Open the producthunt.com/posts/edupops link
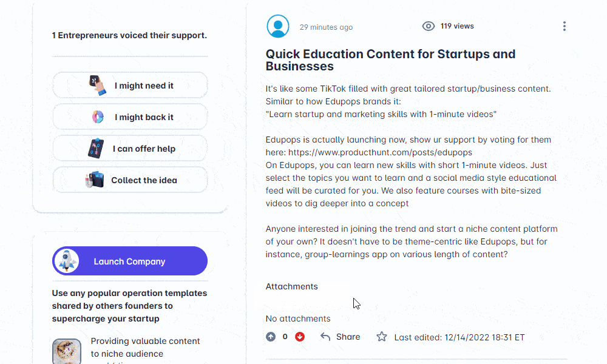Screen dimensions: 607x364 [380, 152]
